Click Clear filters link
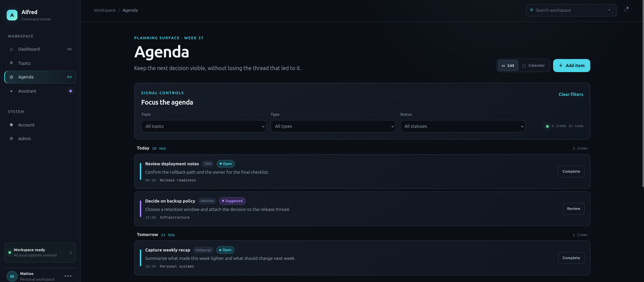The image size is (644, 282). click(571, 94)
